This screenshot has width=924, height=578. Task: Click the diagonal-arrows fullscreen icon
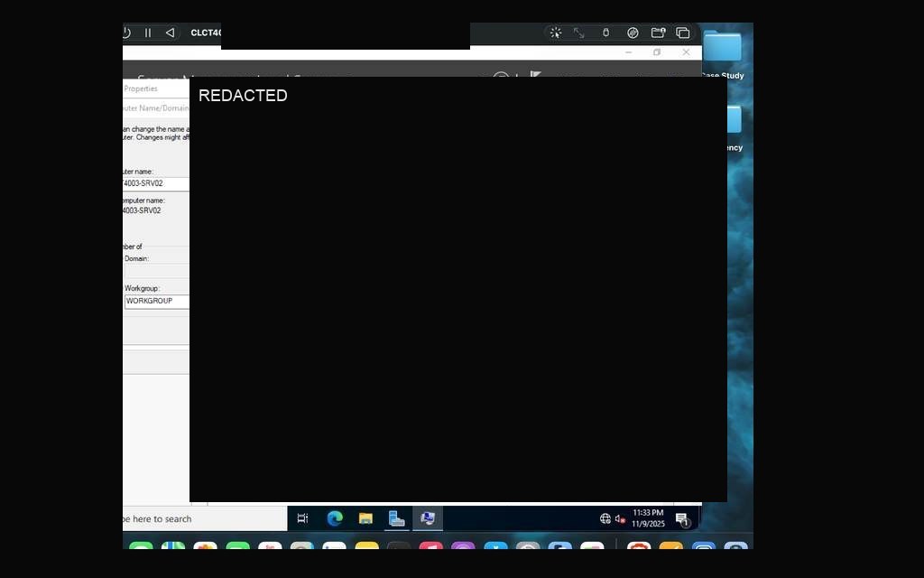point(579,33)
